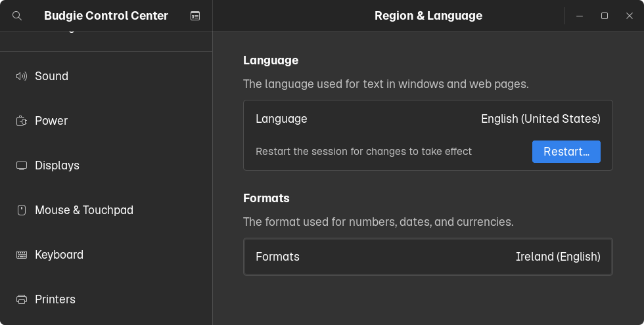644x325 pixels.
Task: Select the Power label in the sidebar
Action: (x=51, y=121)
